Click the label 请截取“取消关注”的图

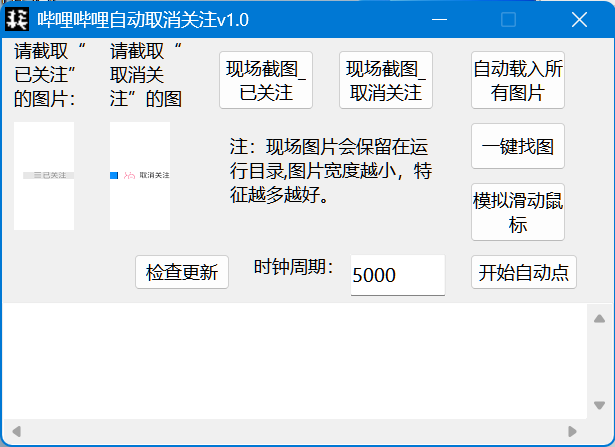(146, 74)
